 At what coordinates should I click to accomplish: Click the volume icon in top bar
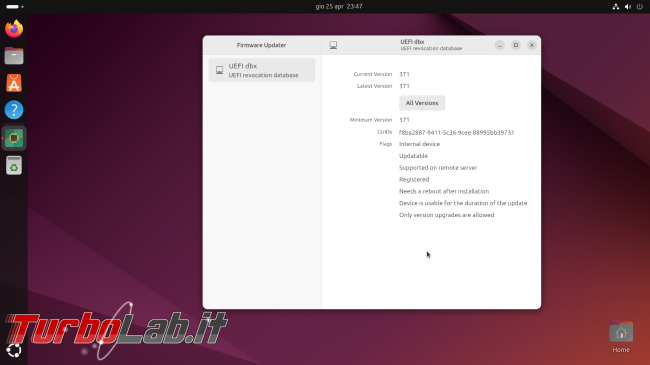628,7
